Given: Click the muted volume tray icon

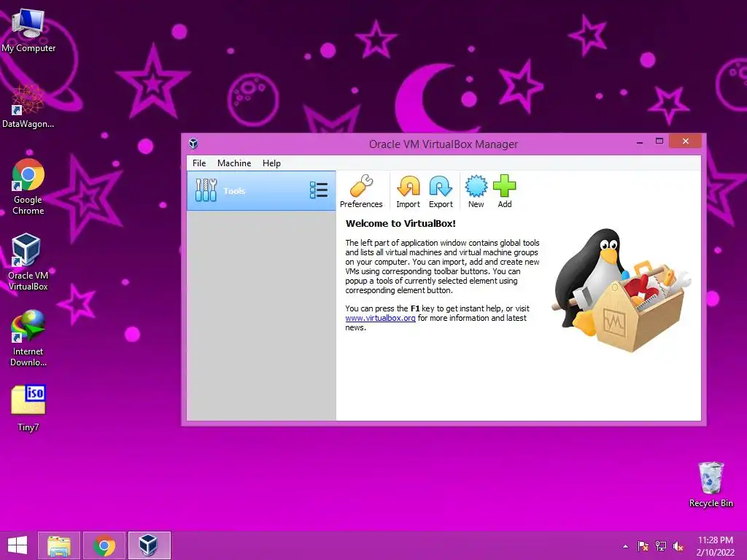Looking at the screenshot, I should (678, 546).
